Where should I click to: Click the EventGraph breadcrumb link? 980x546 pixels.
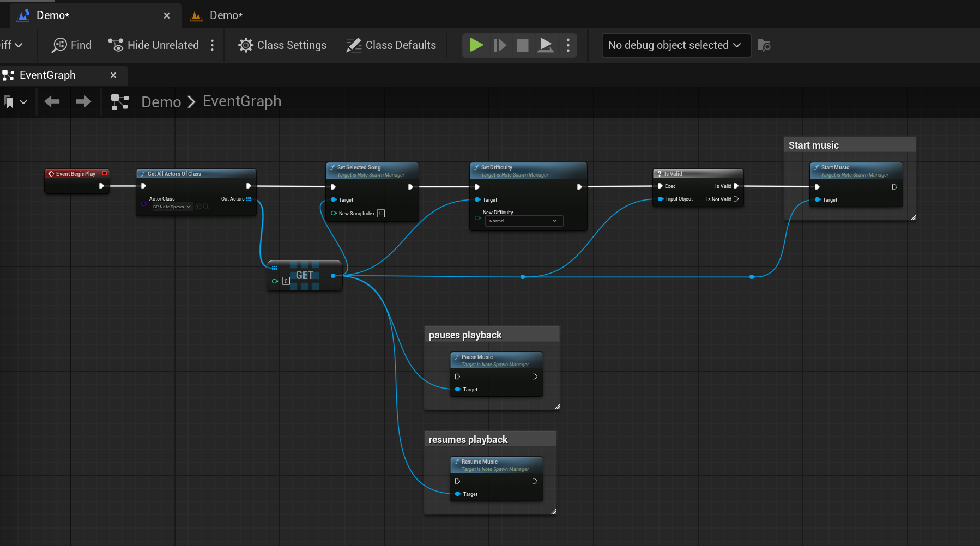pos(242,101)
